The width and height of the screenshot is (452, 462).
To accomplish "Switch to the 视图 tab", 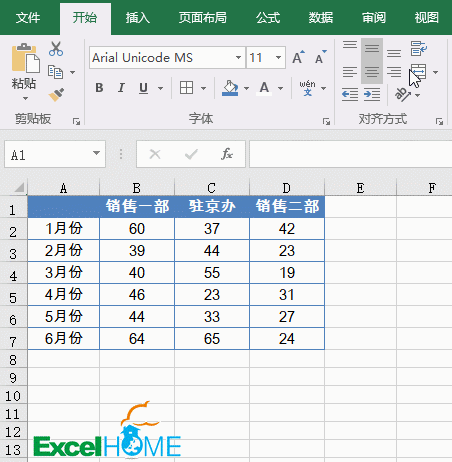I will coord(427,18).
